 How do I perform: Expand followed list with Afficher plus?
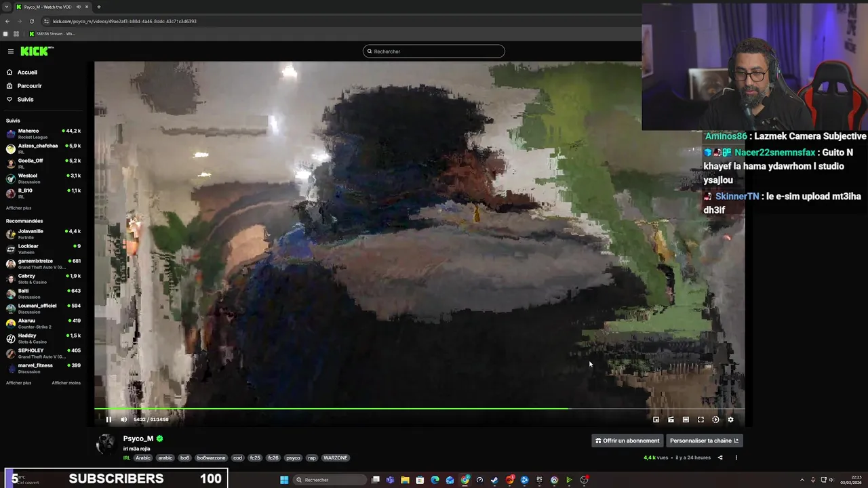[18, 208]
